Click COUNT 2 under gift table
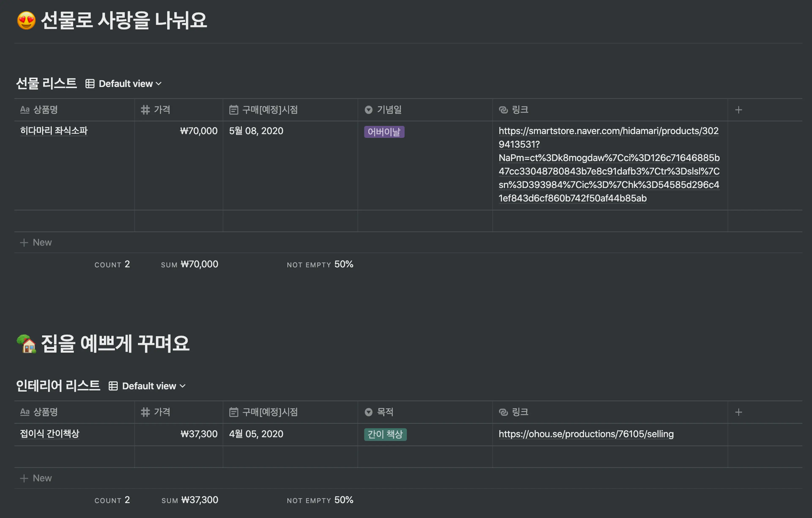Screen dimensions: 812x518 pyautogui.click(x=112, y=264)
